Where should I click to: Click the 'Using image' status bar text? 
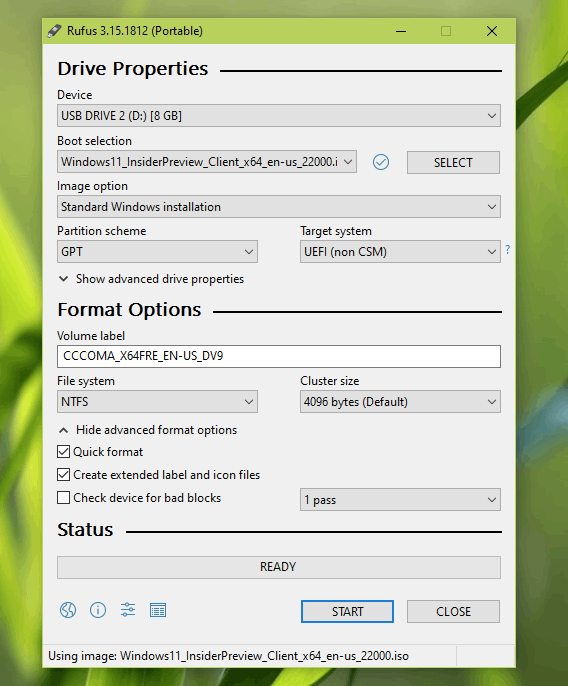click(228, 656)
